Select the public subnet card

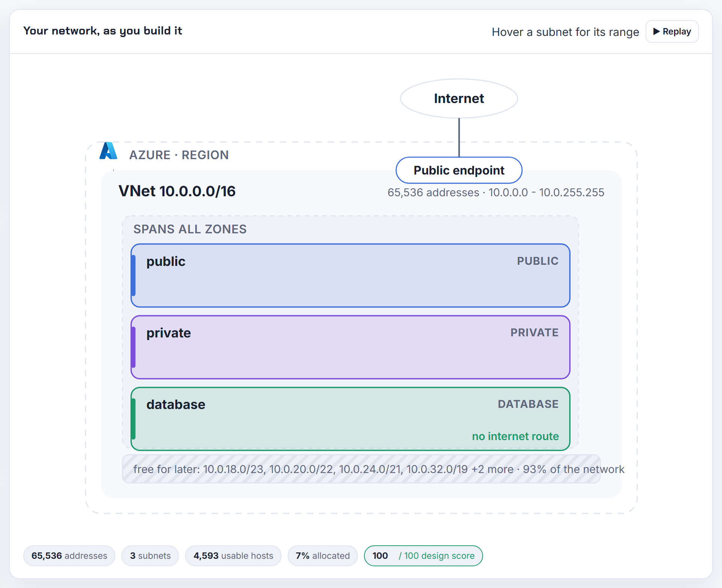coord(351,276)
